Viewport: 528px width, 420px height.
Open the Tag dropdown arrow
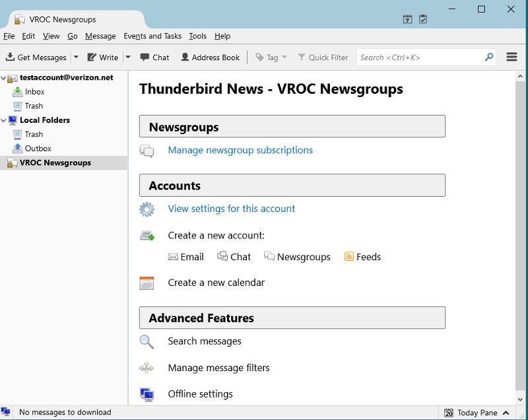point(284,57)
